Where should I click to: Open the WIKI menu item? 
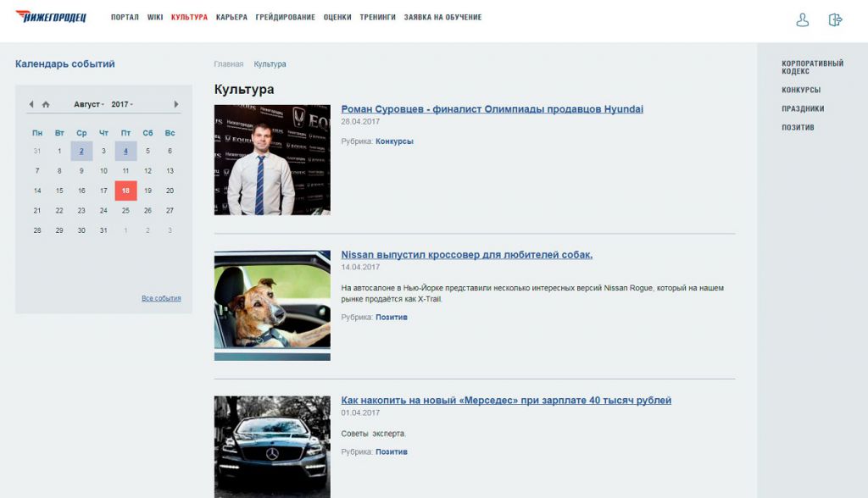pyautogui.click(x=155, y=17)
